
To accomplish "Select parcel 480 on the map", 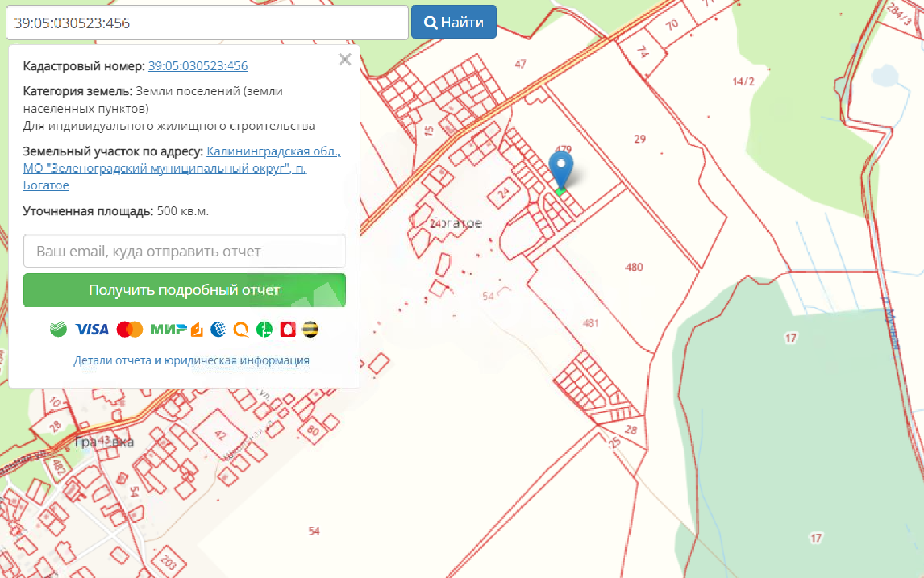I will point(634,267).
